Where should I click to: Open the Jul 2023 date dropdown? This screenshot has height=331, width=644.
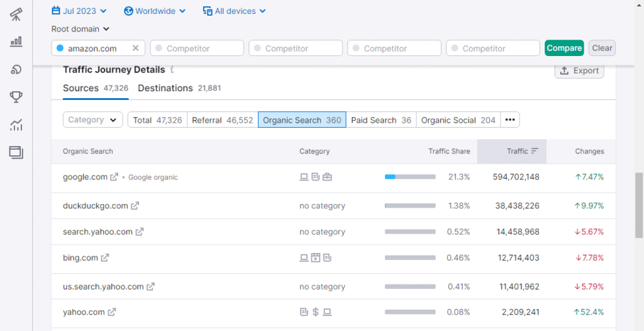point(79,11)
